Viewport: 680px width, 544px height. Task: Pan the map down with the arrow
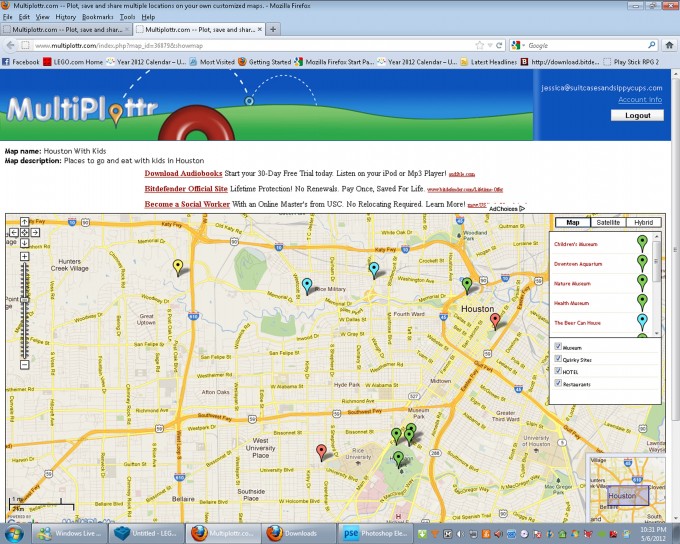point(24,243)
